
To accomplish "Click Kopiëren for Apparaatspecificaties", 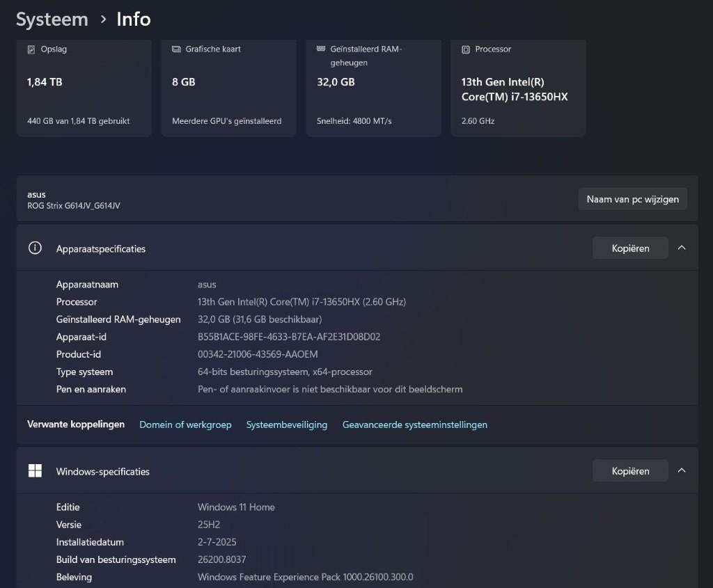I will (630, 248).
